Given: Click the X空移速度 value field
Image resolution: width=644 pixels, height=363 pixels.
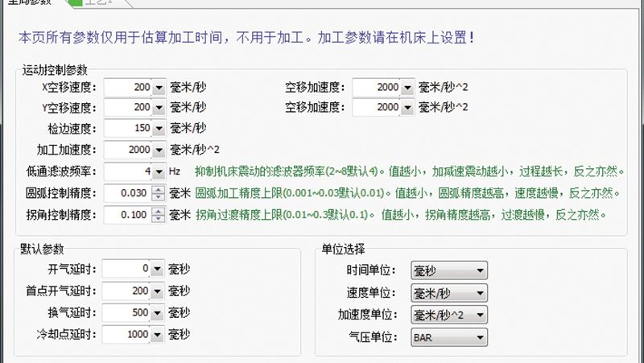Looking at the screenshot, I should pyautogui.click(x=129, y=87).
